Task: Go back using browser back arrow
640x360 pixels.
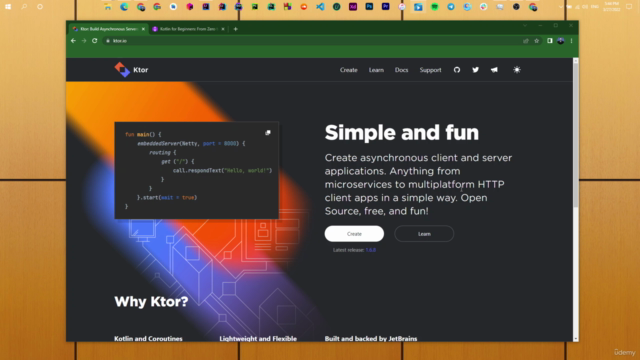Action: (73, 41)
